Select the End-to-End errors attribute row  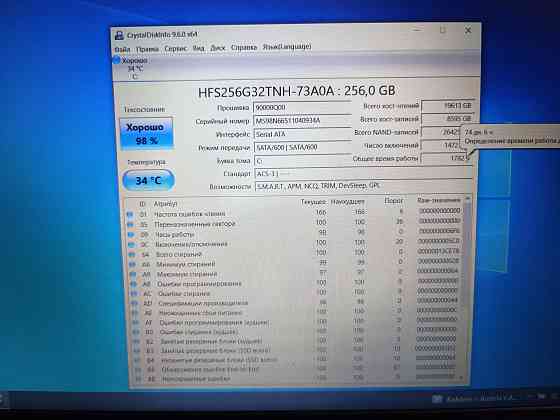pyautogui.click(x=296, y=369)
